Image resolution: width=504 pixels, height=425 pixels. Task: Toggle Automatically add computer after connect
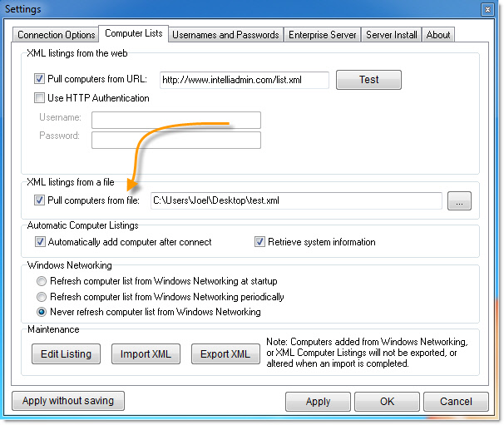click(40, 242)
